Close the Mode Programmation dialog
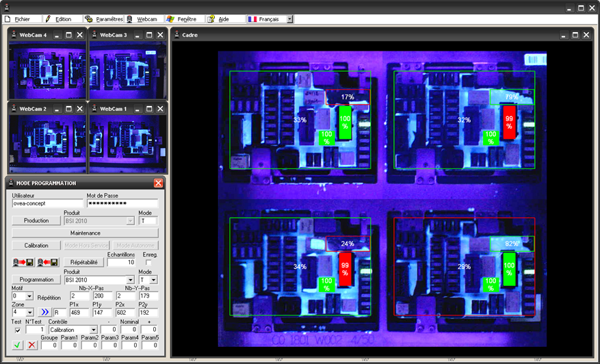The image size is (600, 364). click(158, 183)
